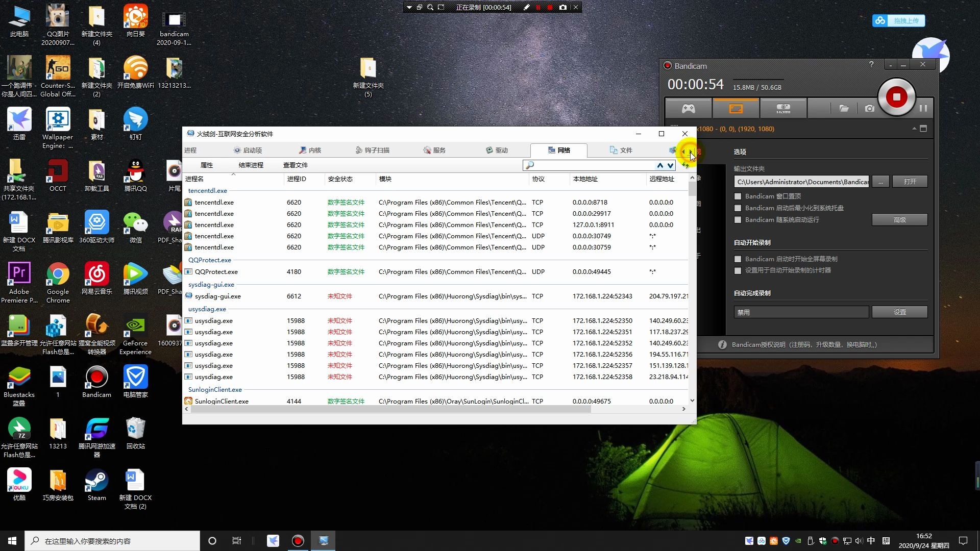
Task: Click the 结束进程 button
Action: coord(251,165)
